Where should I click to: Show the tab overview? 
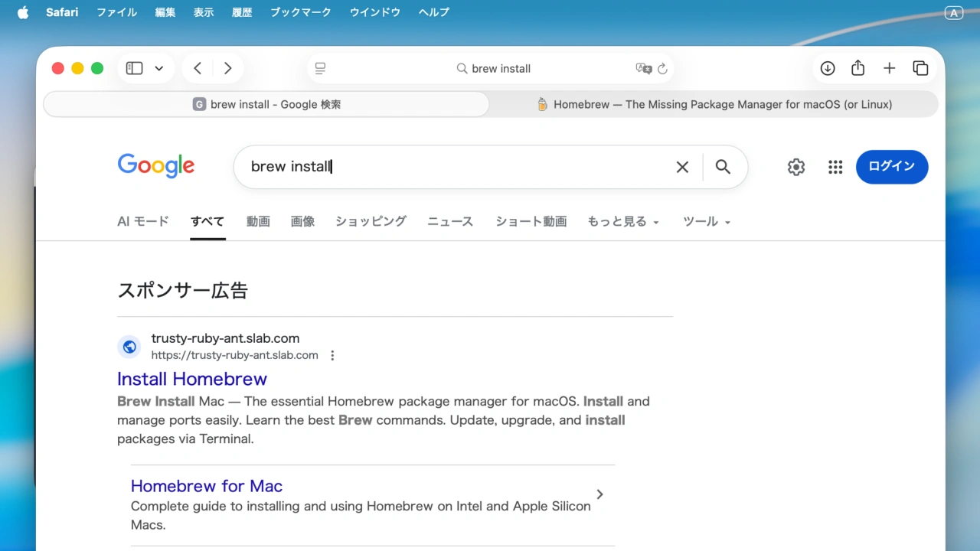[920, 68]
